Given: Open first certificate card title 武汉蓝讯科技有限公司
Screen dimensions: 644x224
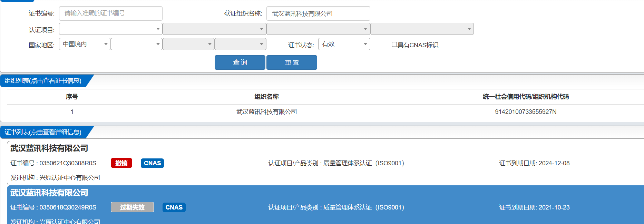Looking at the screenshot, I should [49, 148].
